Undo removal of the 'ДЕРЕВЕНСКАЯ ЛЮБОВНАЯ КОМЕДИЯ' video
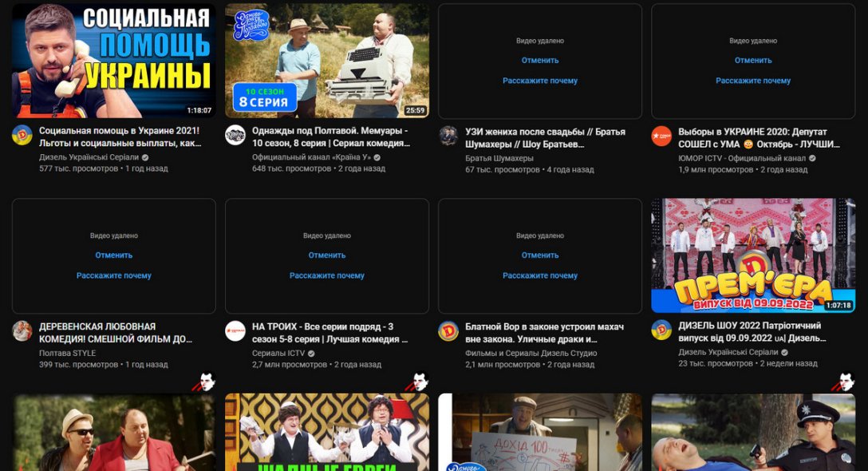This screenshot has height=471, width=868. pyautogui.click(x=114, y=255)
